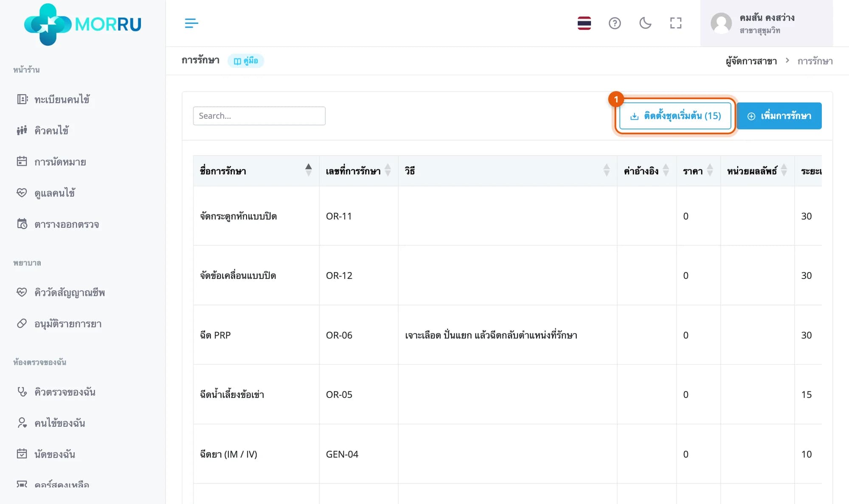Click the MORRU logo
Image resolution: width=849 pixels, height=504 pixels.
[83, 24]
